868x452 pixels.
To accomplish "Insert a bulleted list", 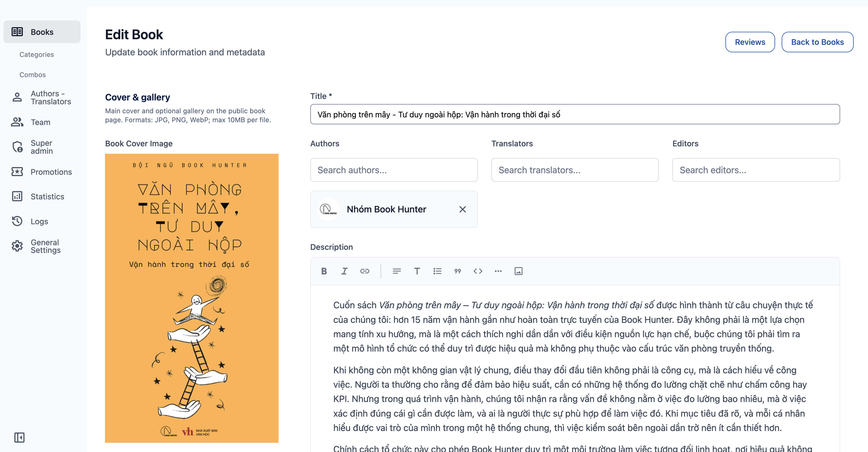I will point(437,271).
